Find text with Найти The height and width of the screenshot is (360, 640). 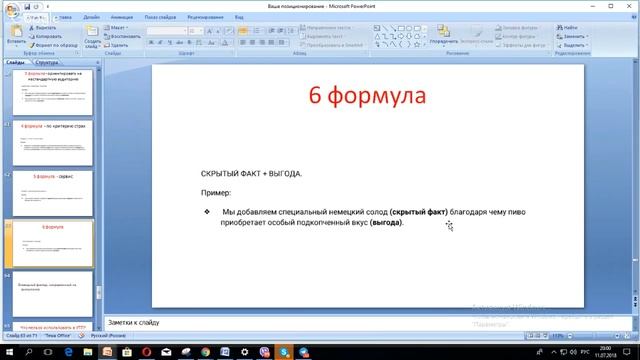coord(567,27)
